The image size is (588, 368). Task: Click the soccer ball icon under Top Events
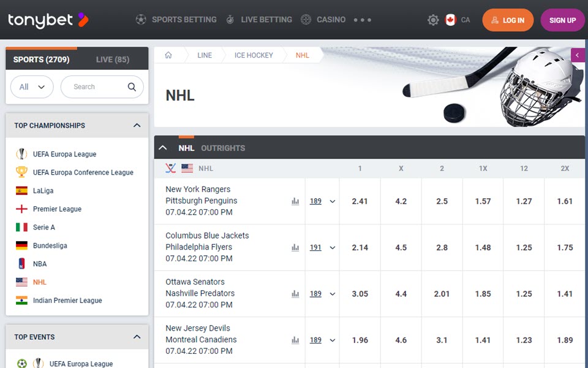coord(22,364)
